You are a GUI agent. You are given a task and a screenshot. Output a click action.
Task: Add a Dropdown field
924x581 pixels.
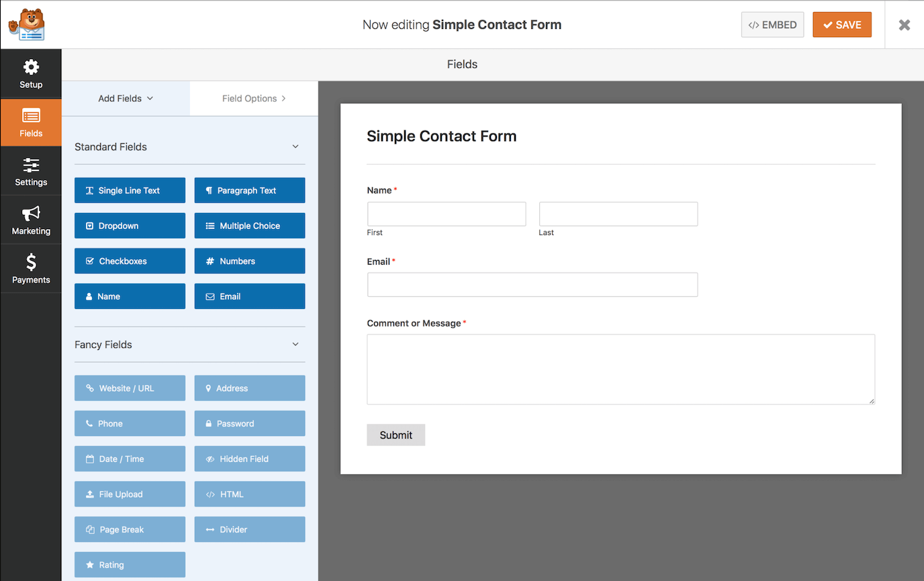click(130, 225)
